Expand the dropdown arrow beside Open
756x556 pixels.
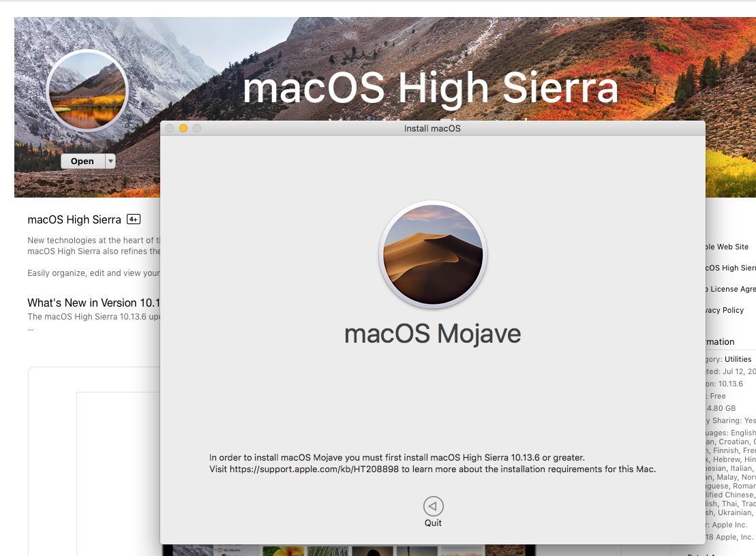(x=111, y=161)
